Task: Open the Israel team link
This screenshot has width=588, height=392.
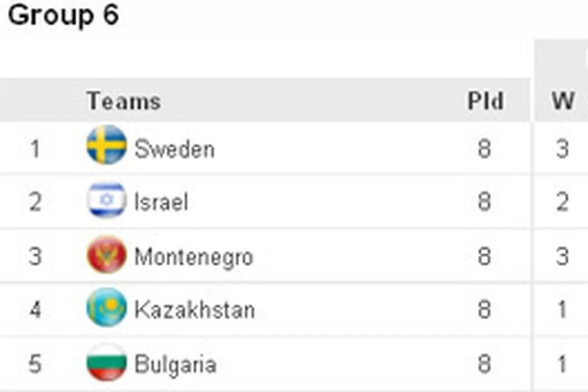Action: [x=161, y=202]
